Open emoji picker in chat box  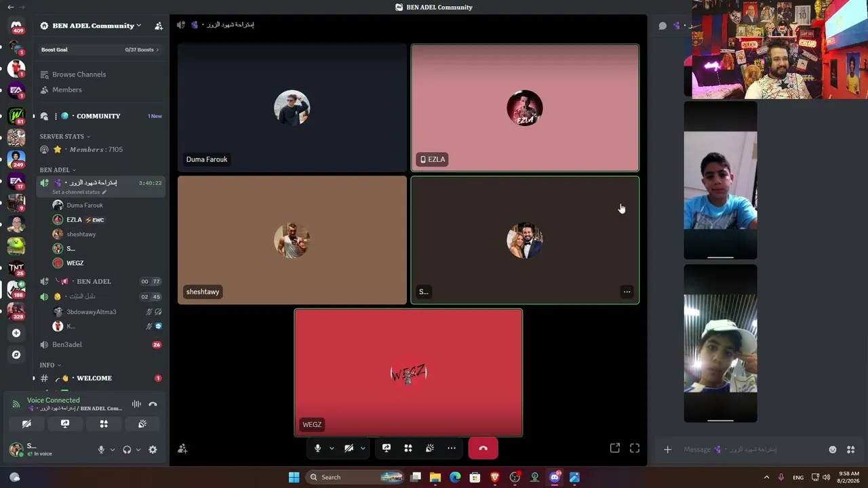point(833,449)
